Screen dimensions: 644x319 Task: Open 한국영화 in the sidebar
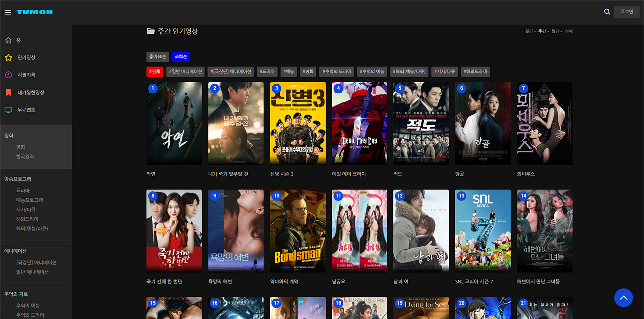tap(25, 157)
